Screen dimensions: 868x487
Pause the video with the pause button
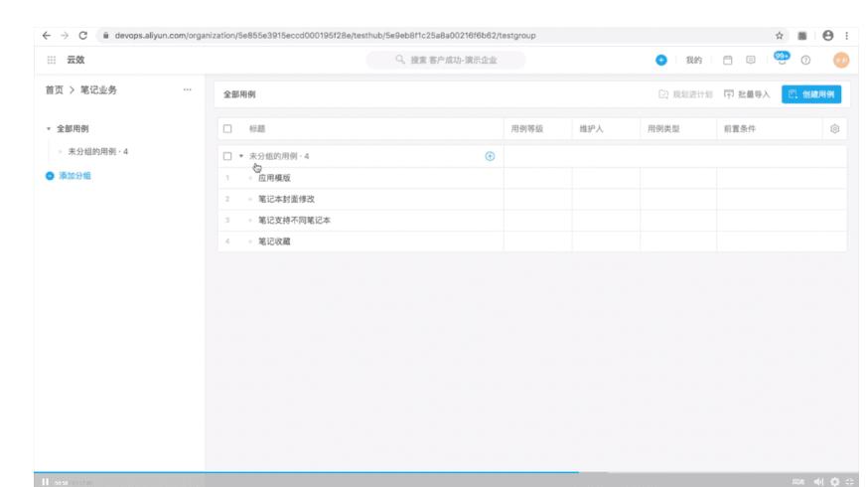45,482
